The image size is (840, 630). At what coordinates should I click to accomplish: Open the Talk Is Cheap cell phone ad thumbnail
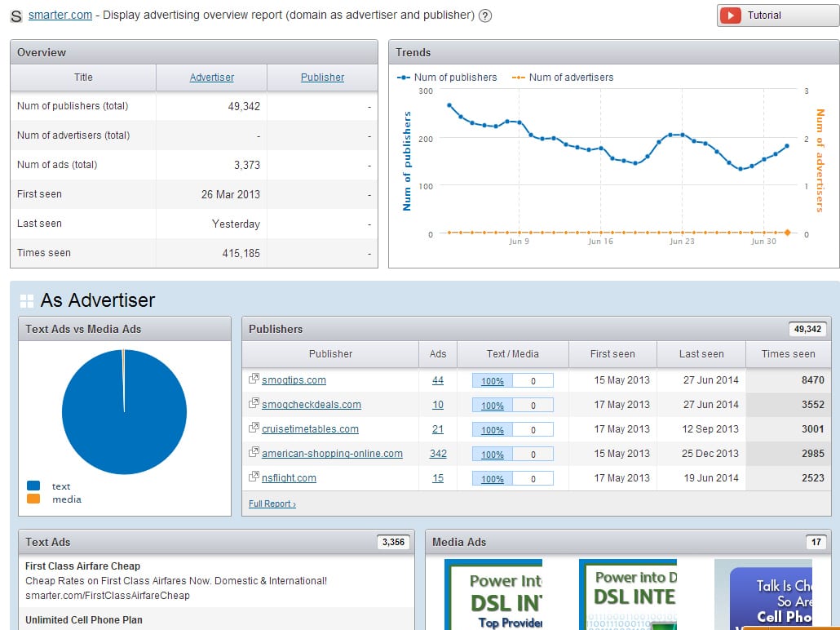click(763, 594)
